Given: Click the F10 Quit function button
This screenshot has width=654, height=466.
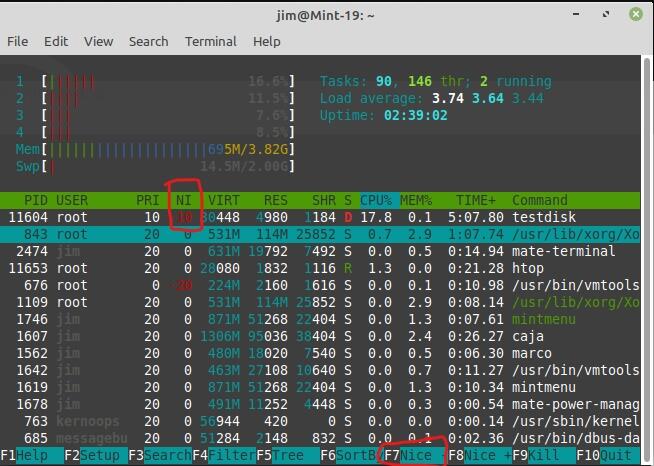Looking at the screenshot, I should pos(608,455).
